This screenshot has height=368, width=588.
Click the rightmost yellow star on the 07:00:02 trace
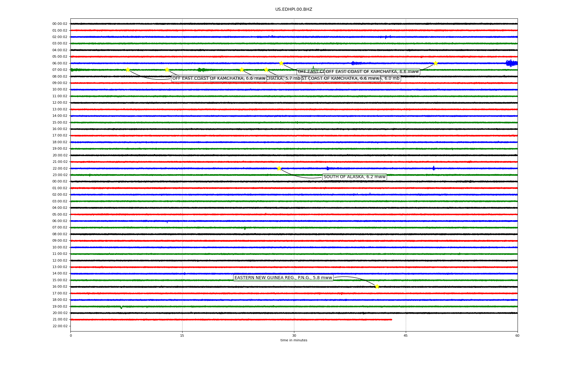(266, 70)
